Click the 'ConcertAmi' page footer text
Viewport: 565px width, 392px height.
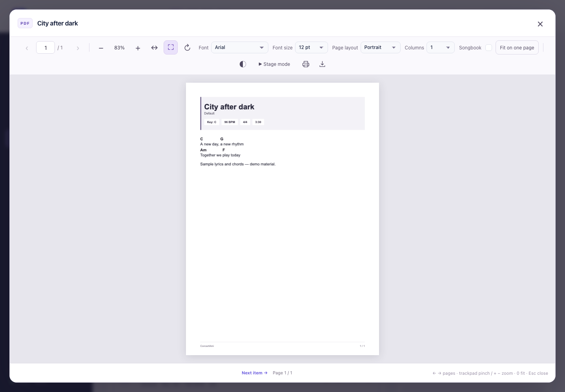(207, 346)
